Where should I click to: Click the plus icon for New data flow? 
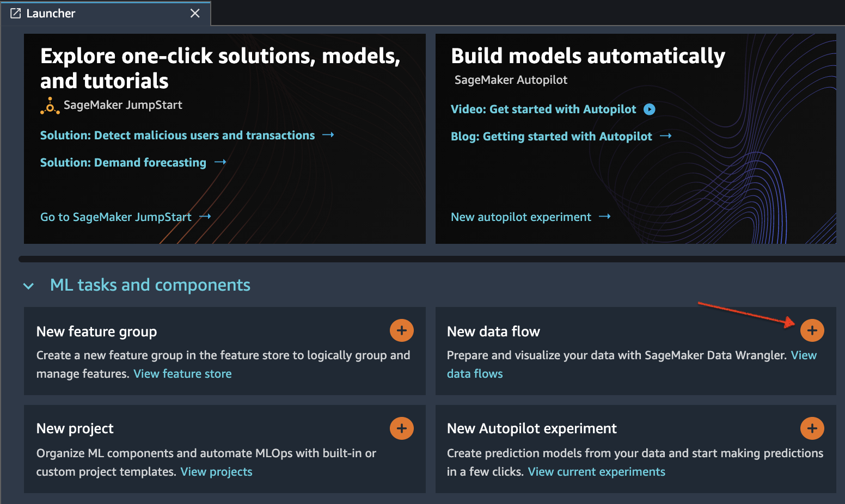click(x=812, y=330)
